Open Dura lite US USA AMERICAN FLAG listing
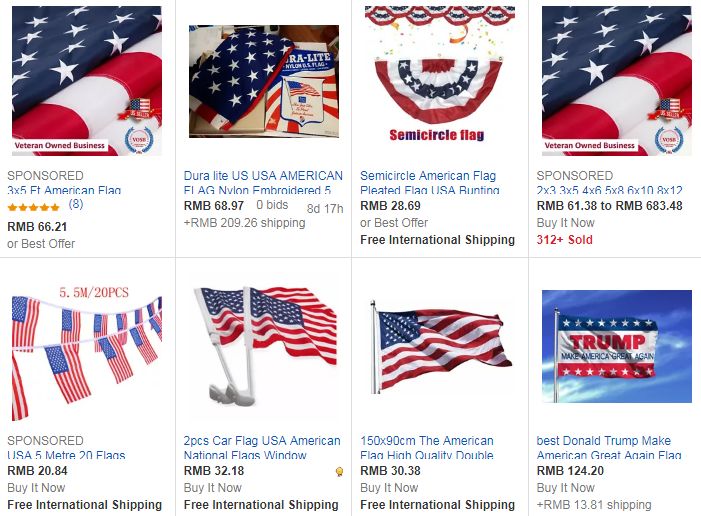Image resolution: width=701 pixels, height=516 pixels. [x=263, y=182]
